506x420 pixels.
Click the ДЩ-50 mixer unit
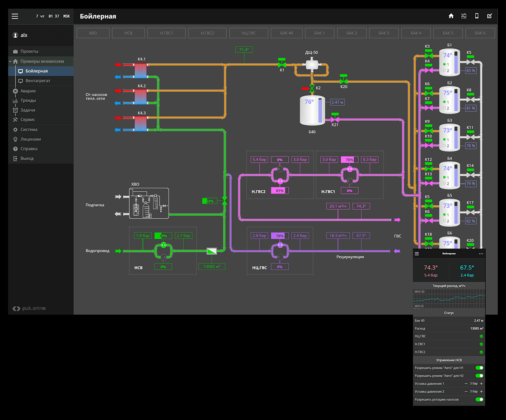coord(312,64)
